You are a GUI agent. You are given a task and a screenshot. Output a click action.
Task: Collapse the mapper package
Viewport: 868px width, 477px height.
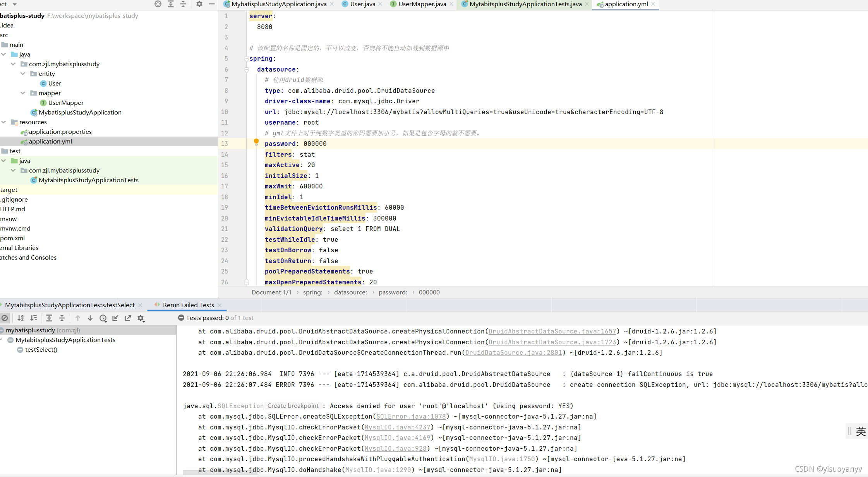23,93
